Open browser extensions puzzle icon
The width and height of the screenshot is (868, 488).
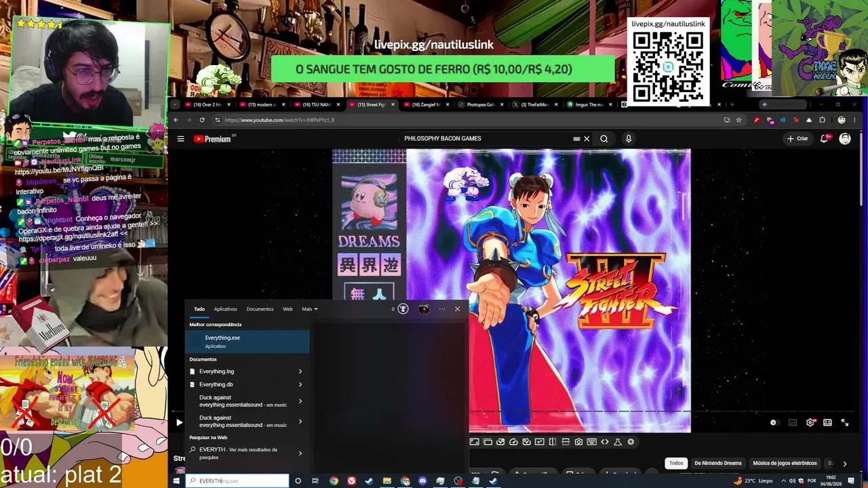(x=823, y=120)
